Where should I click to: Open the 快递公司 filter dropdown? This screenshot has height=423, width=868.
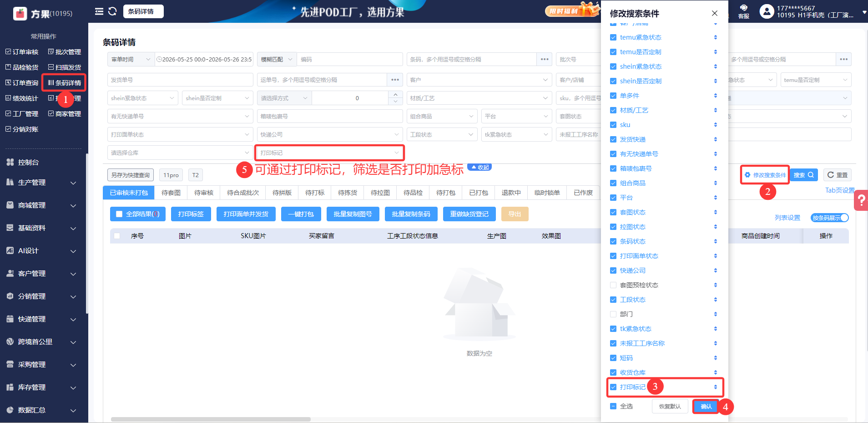pos(330,134)
